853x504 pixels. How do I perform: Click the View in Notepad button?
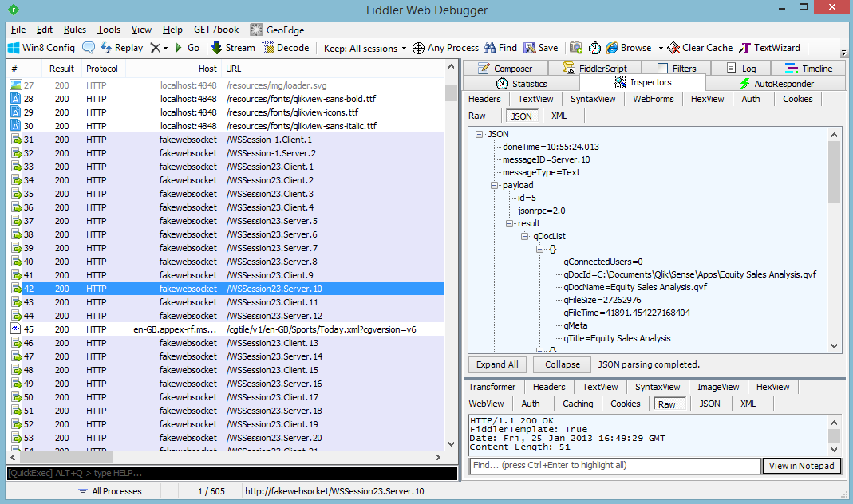pyautogui.click(x=801, y=466)
